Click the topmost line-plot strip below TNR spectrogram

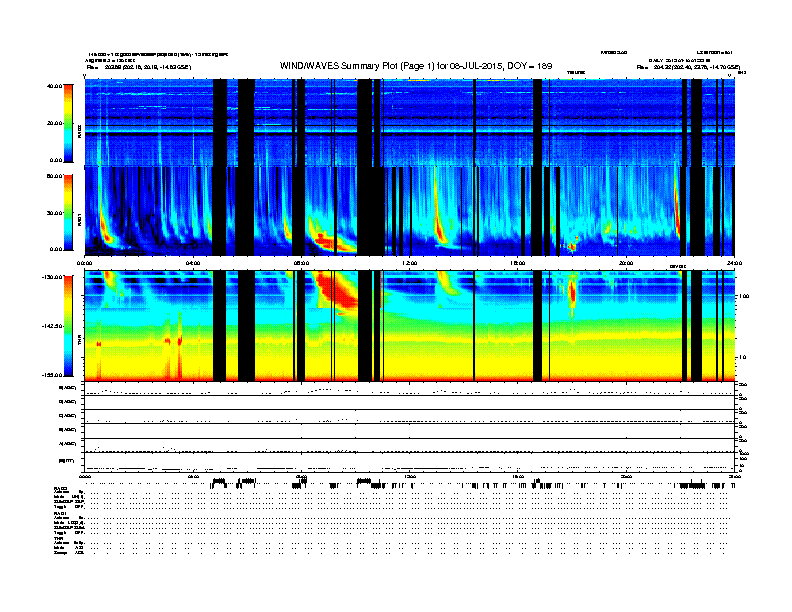(409, 389)
